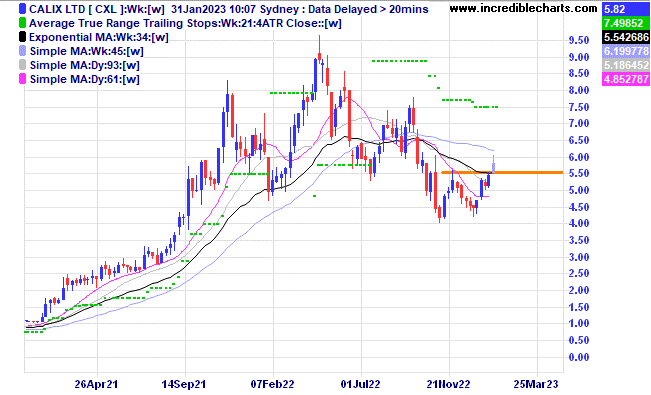Screen dimensions: 651x395
Task: Click the 6.50 price axis label
Action: click(x=579, y=140)
